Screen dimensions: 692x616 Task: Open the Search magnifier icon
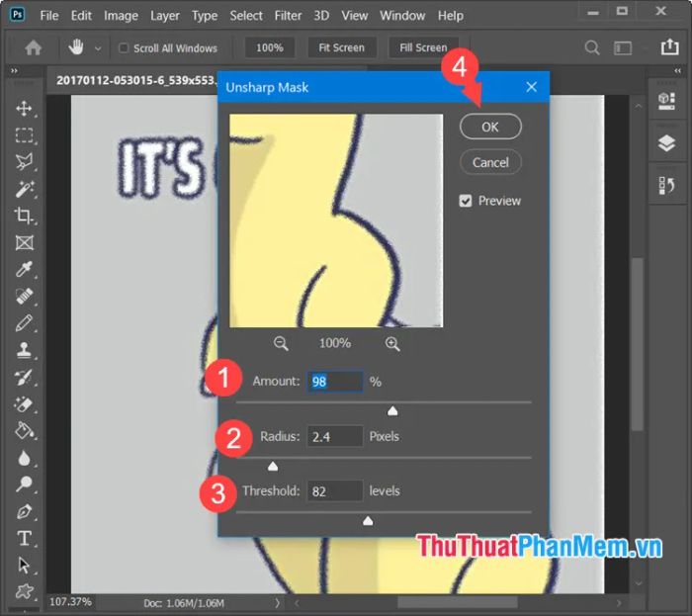592,47
